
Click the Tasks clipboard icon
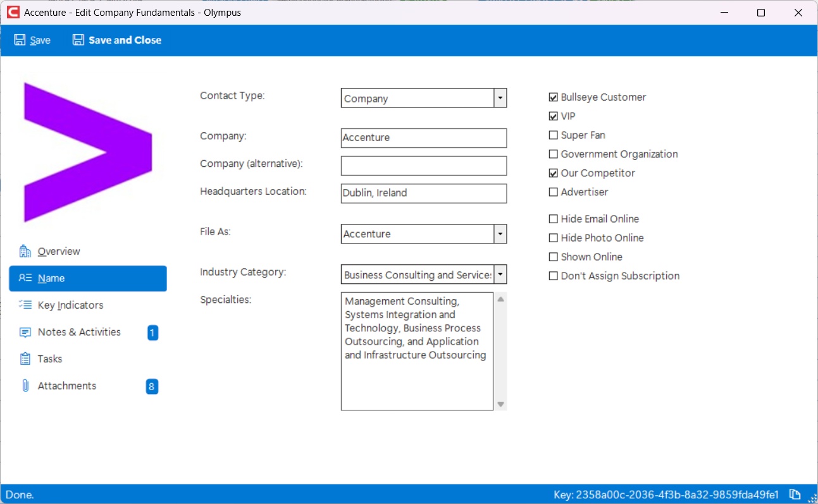[25, 359]
